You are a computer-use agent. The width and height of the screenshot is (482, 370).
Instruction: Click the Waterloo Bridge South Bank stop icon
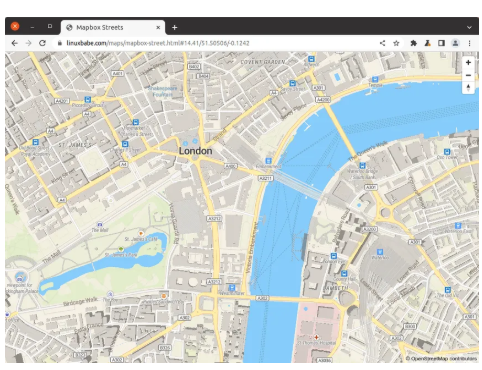(362, 165)
